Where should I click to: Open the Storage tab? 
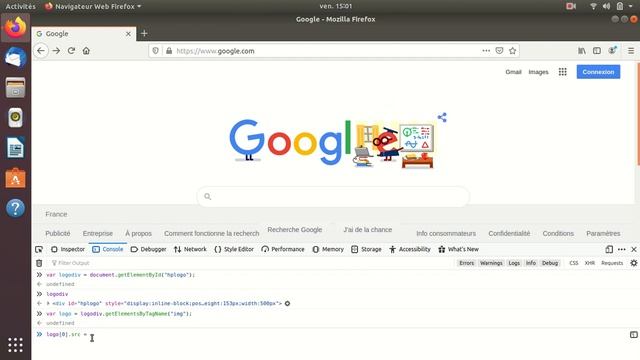(x=366, y=249)
